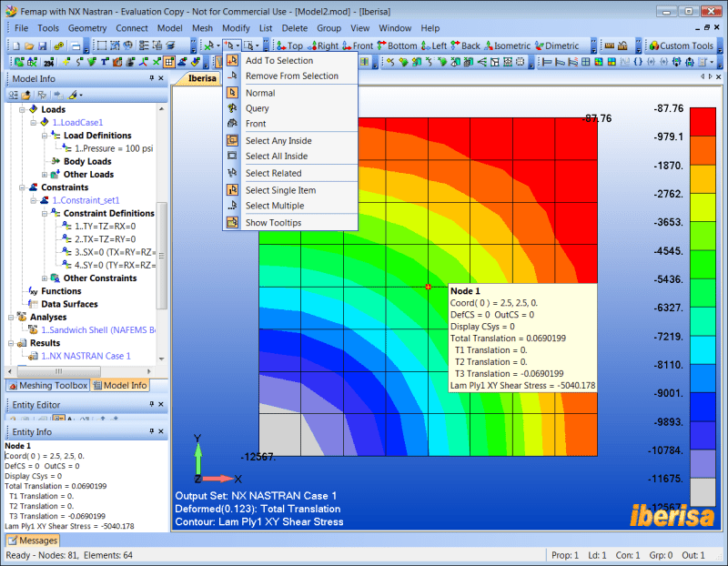Screen dimensions: 728x566
Task: Toggle Show Tooltips option
Action: pyautogui.click(x=290, y=223)
